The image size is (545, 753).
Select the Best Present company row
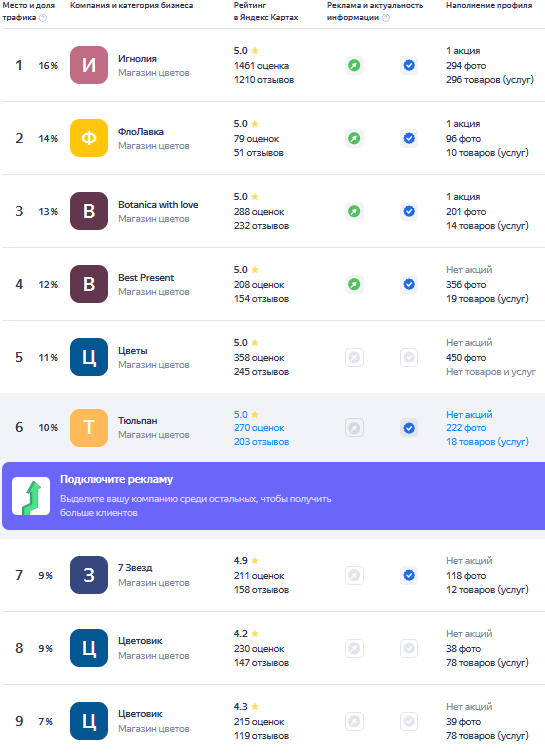[x=273, y=284]
